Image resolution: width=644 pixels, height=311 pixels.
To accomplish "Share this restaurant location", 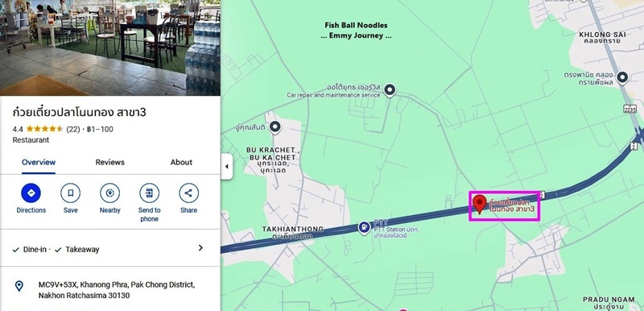I will 188,193.
